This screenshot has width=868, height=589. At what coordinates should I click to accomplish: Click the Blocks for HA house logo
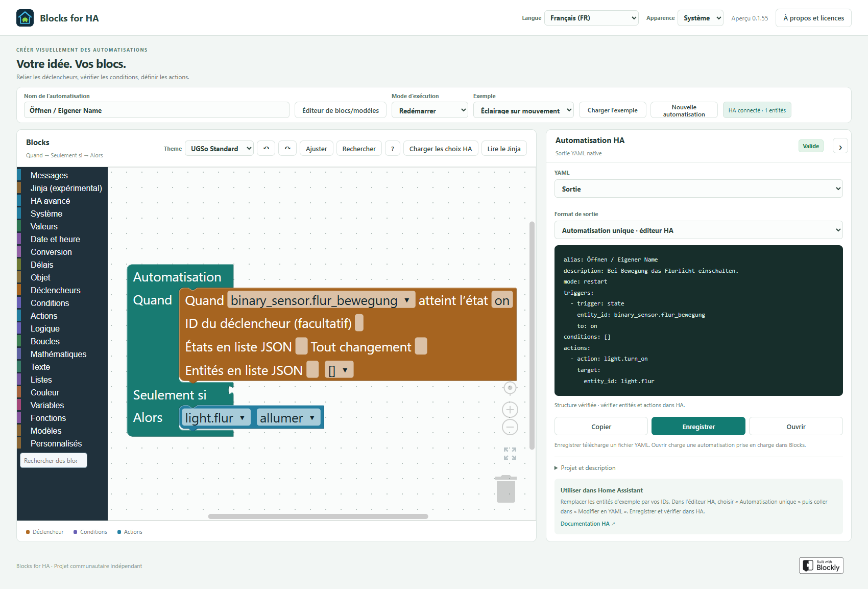click(x=25, y=18)
